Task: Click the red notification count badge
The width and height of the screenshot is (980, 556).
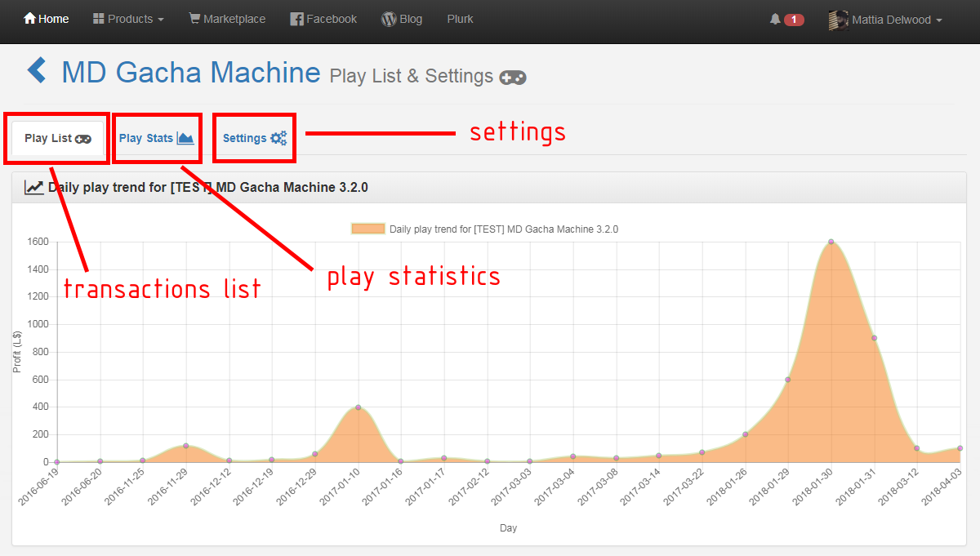Action: pos(794,20)
